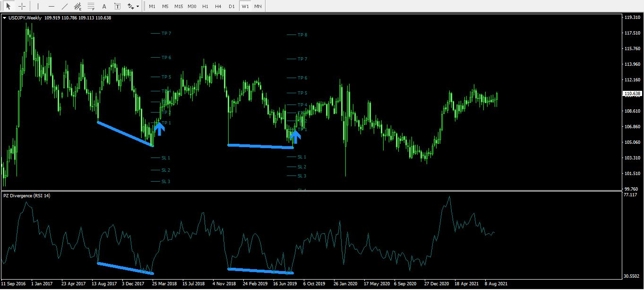Choose the trendline drawing tool
Viewport: 644px width, 290px height.
(64, 7)
